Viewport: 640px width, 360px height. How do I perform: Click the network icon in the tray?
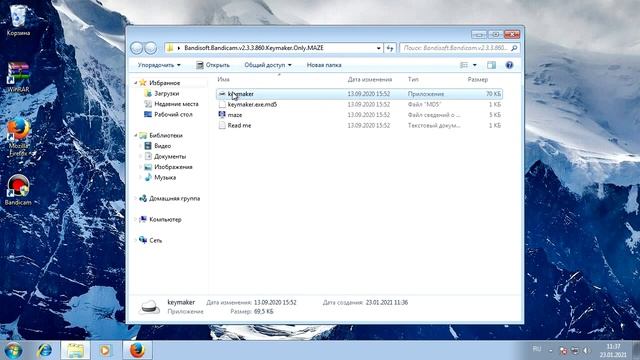(x=575, y=351)
